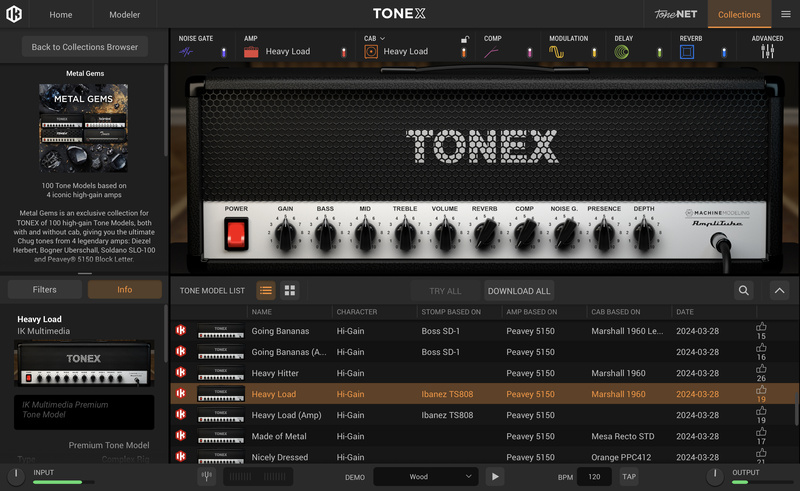Go to the Home tab

(61, 14)
